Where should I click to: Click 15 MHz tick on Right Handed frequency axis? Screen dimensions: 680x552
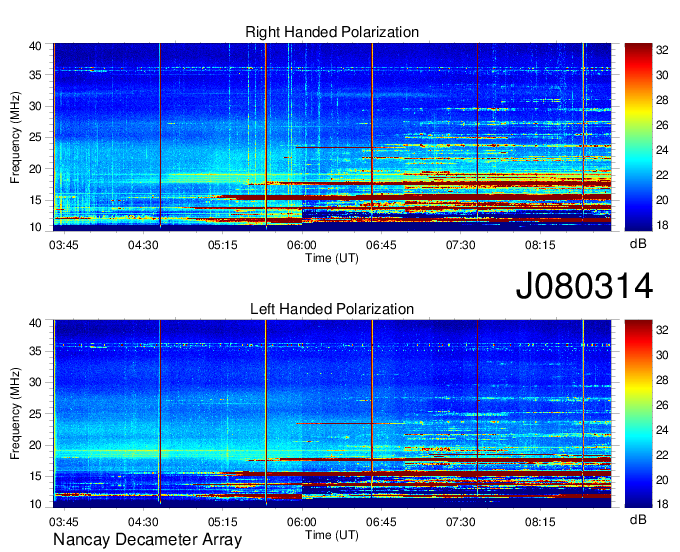coord(35,200)
